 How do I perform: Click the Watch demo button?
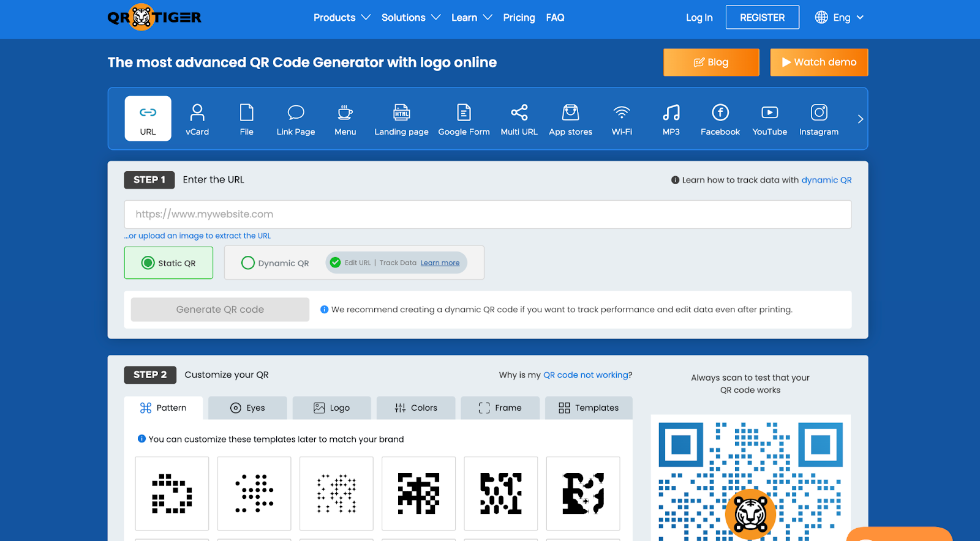819,62
